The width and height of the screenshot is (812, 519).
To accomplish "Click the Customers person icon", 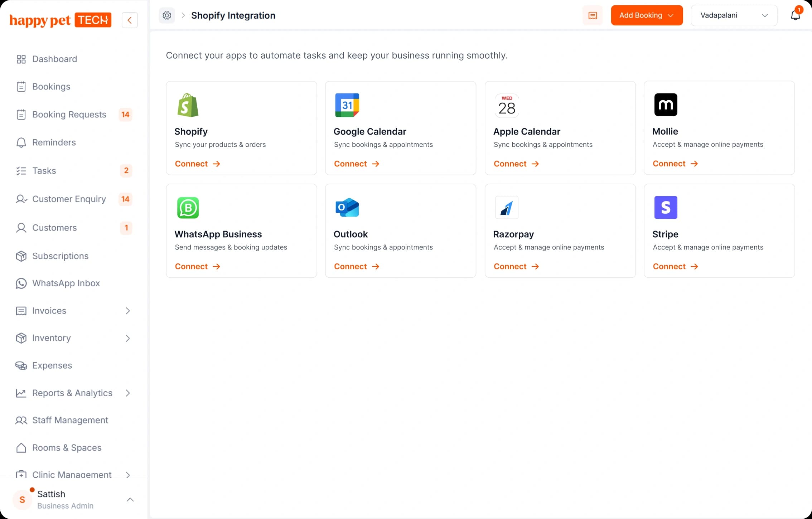I will click(x=21, y=228).
